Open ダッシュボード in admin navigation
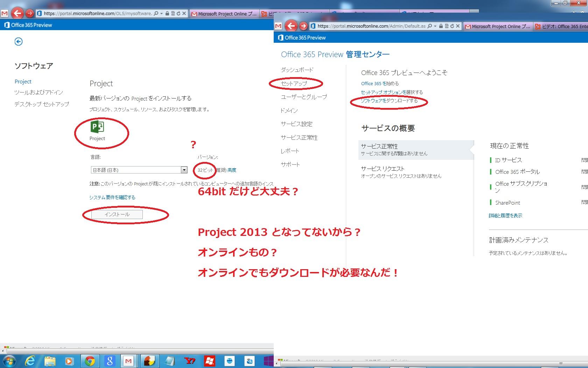588x368 pixels. pyautogui.click(x=297, y=70)
